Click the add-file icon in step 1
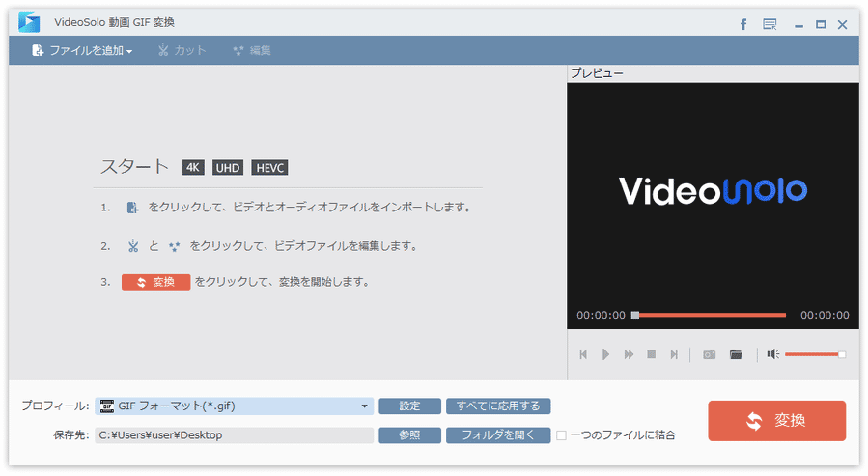Screen dimensions: 868x476 pos(132,208)
